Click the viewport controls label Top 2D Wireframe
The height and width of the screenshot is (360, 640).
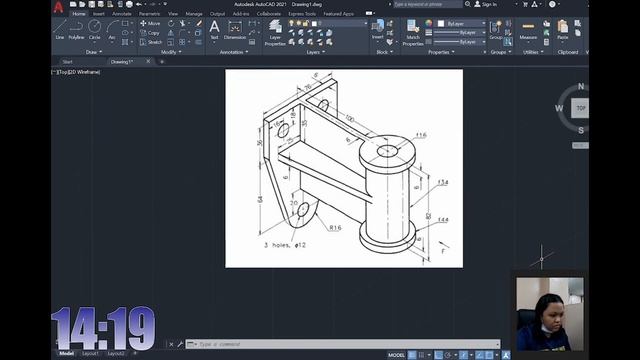point(76,72)
